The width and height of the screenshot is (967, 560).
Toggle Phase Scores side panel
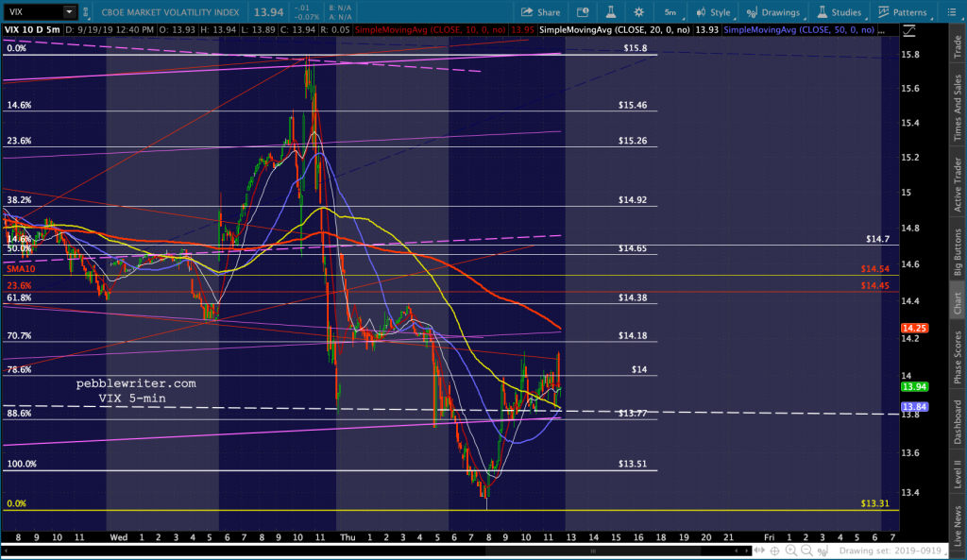pos(958,356)
